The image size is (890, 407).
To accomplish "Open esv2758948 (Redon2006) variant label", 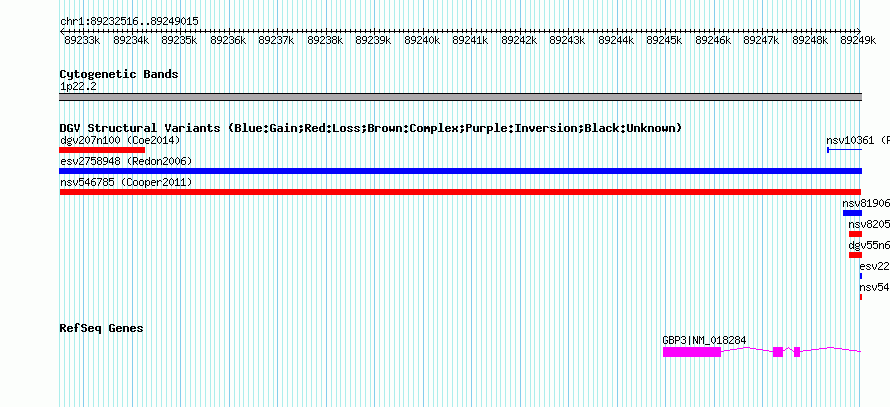I will point(126,162).
